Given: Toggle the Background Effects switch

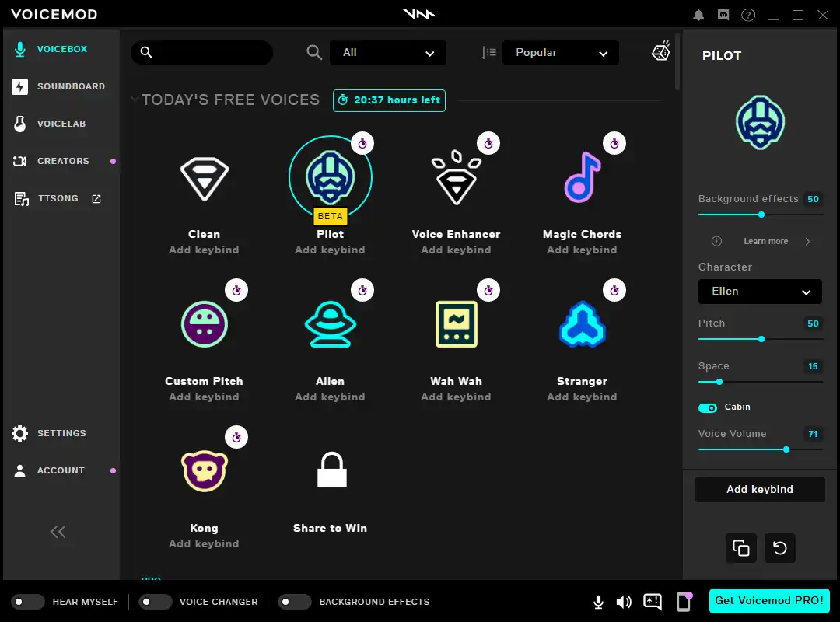Looking at the screenshot, I should (x=294, y=602).
